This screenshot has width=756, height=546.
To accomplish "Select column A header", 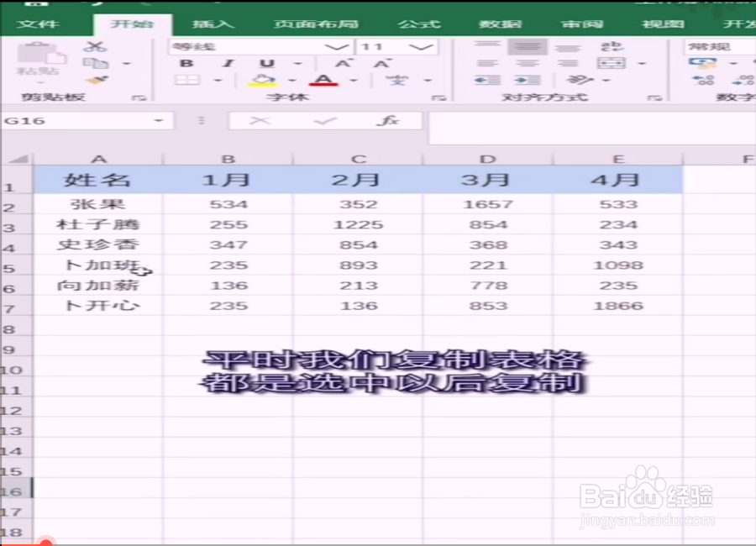I will [98, 159].
